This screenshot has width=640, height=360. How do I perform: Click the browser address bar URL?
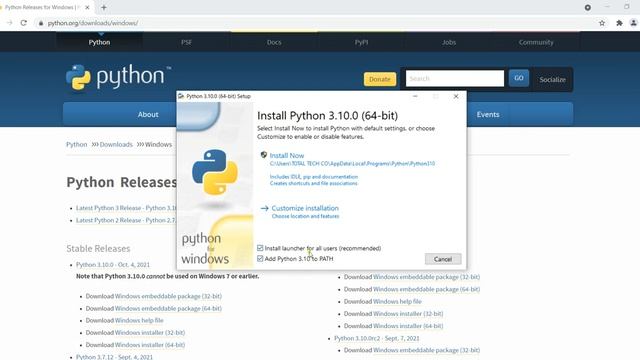click(93, 23)
